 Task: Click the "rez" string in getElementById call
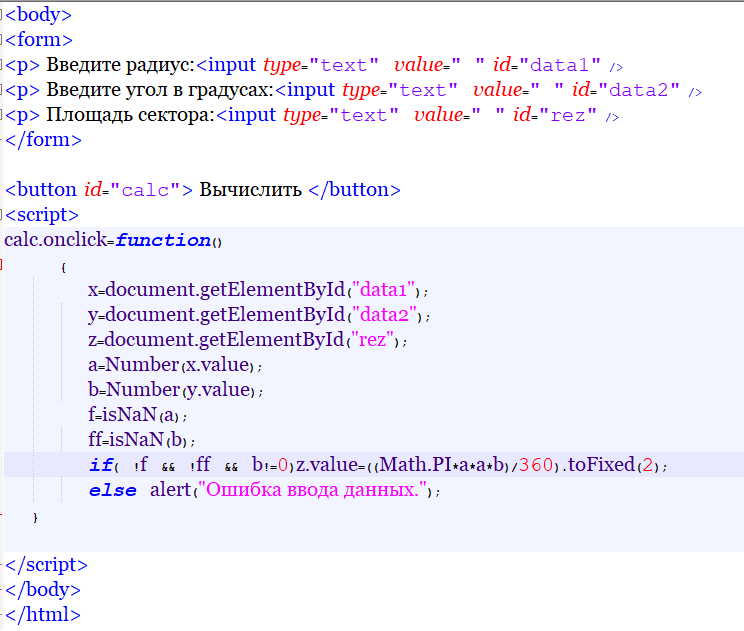pos(373,340)
